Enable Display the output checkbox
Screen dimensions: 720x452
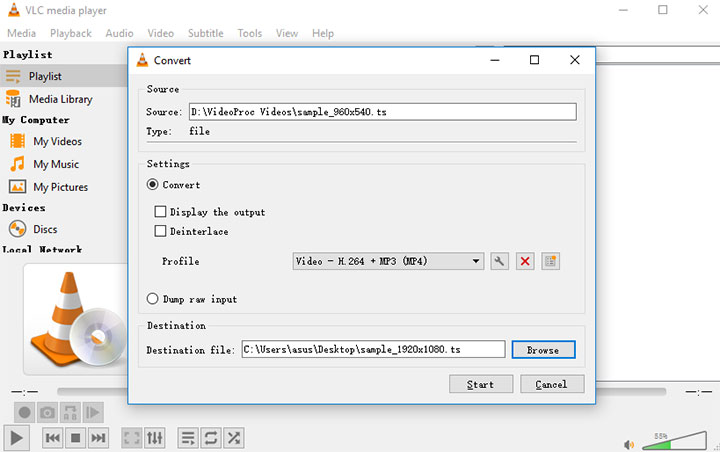tap(160, 212)
